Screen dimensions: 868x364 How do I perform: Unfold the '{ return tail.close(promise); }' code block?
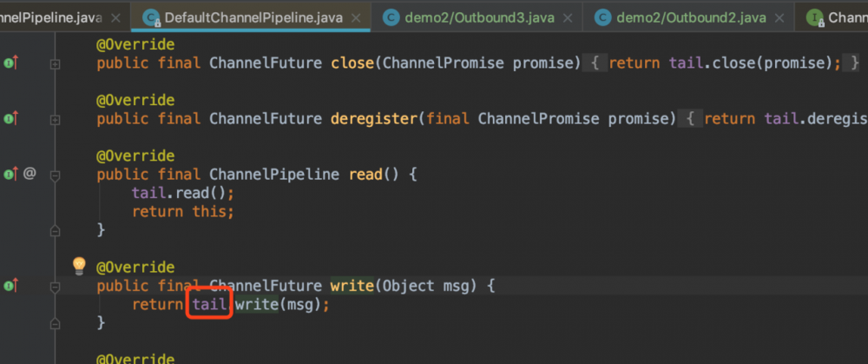[722, 63]
